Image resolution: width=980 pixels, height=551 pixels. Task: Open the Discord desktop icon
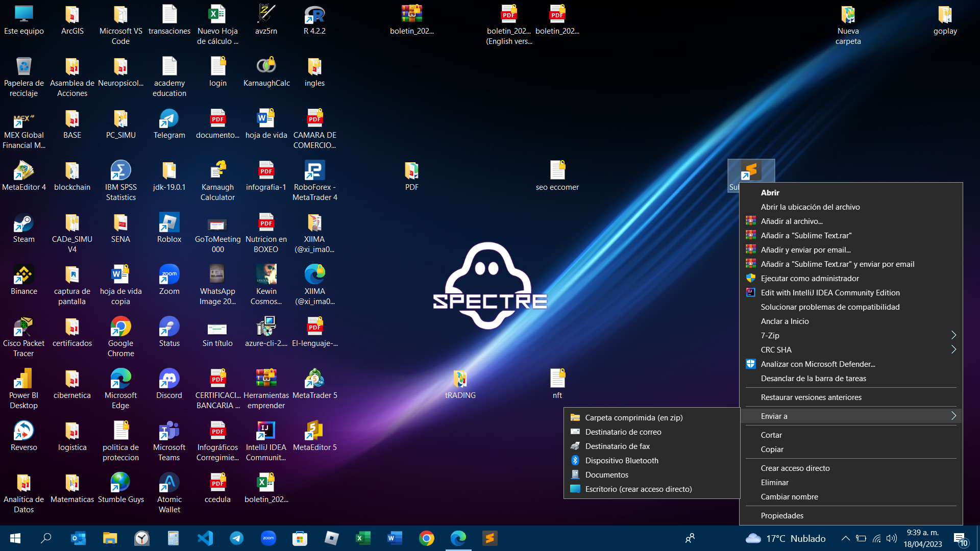(169, 384)
